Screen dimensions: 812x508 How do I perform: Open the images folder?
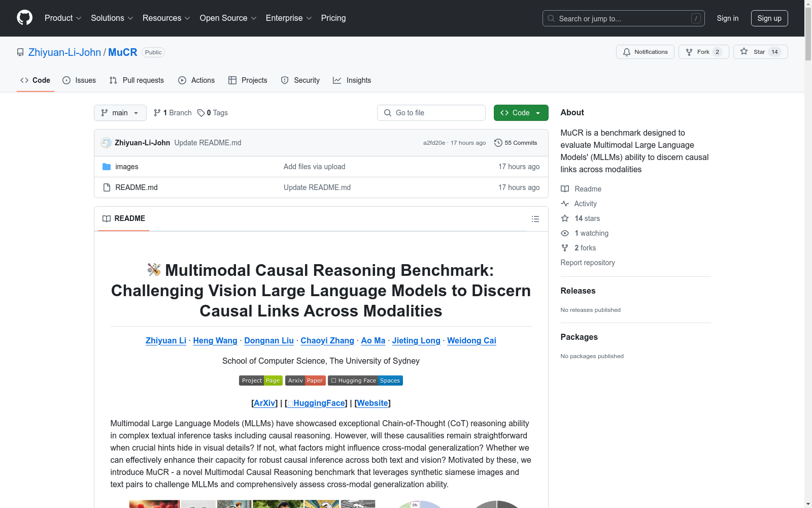point(127,167)
